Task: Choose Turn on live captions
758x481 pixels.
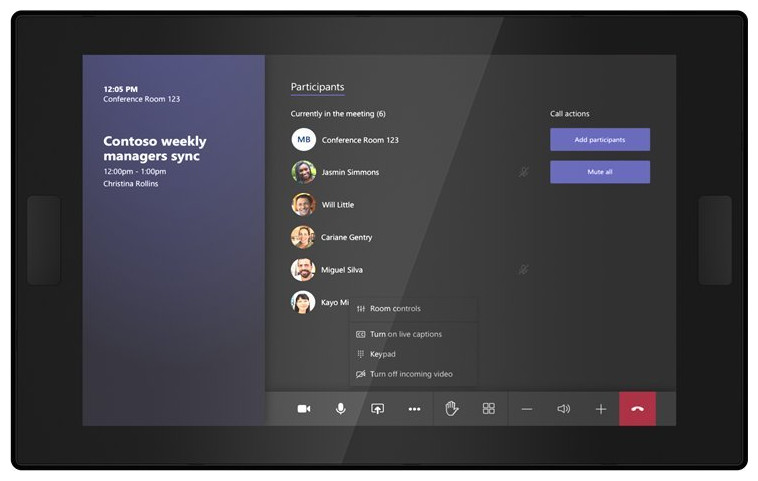Action: coord(405,334)
